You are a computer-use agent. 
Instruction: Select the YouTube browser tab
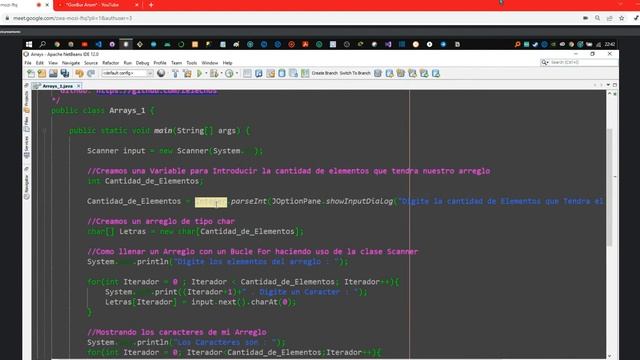(x=96, y=5)
